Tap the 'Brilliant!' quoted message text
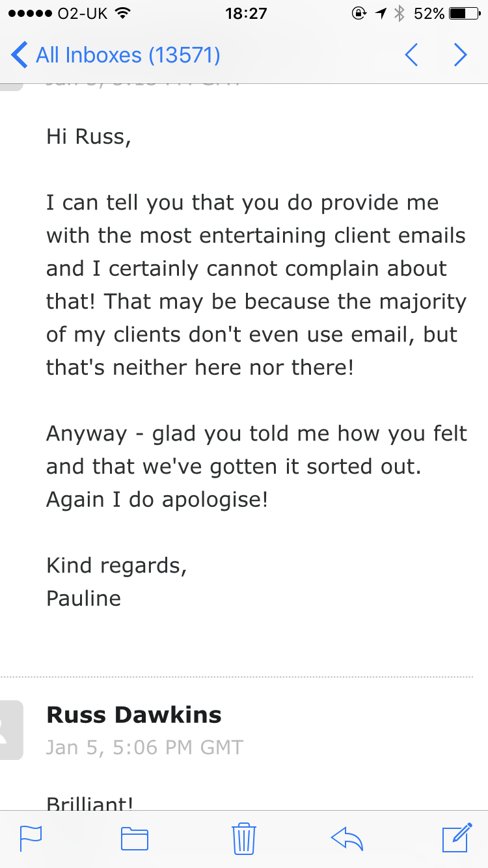The height and width of the screenshot is (868, 488). [90, 804]
